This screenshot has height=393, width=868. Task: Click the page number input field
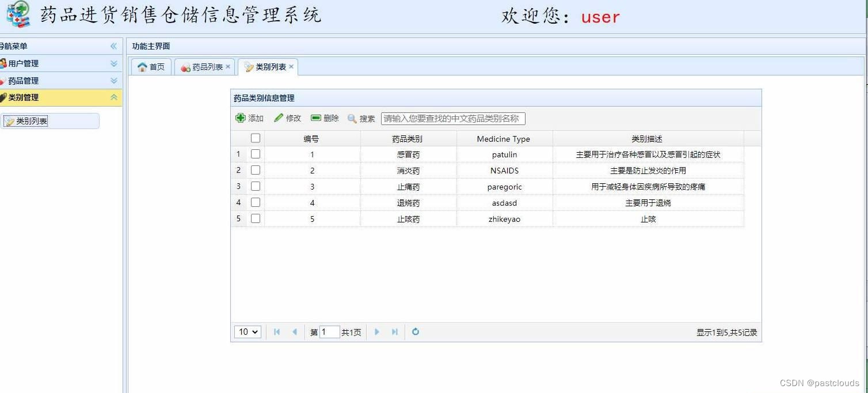pos(329,332)
